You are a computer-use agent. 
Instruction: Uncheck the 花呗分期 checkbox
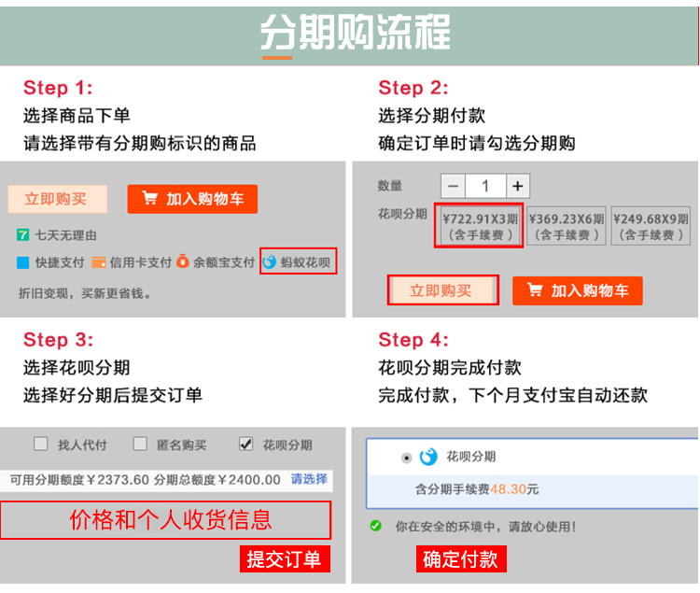(246, 444)
